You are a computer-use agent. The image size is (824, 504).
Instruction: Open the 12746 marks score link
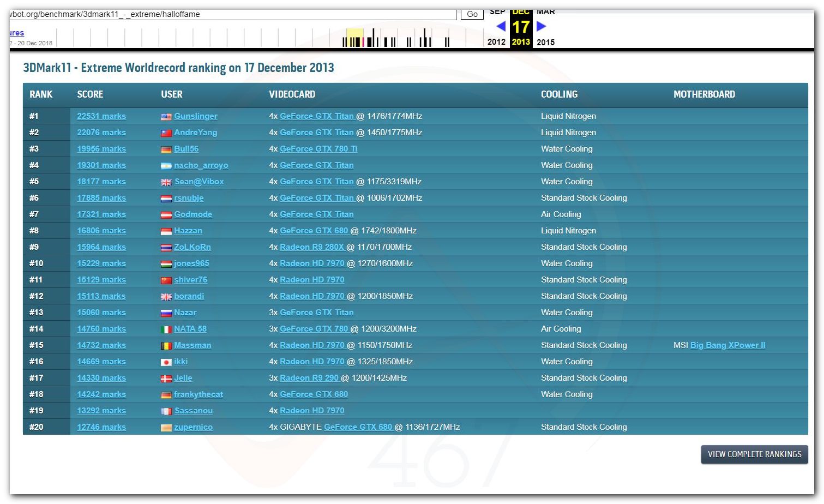tap(101, 427)
